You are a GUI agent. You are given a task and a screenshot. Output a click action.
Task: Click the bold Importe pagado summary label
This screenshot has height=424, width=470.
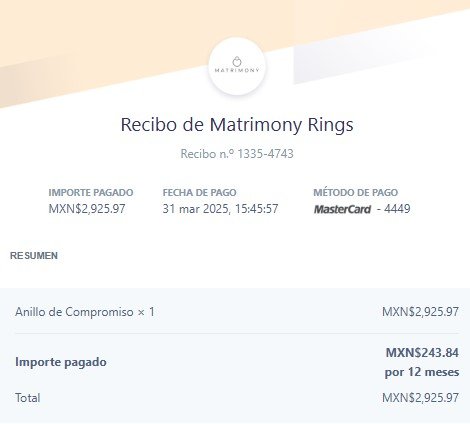pos(61,362)
